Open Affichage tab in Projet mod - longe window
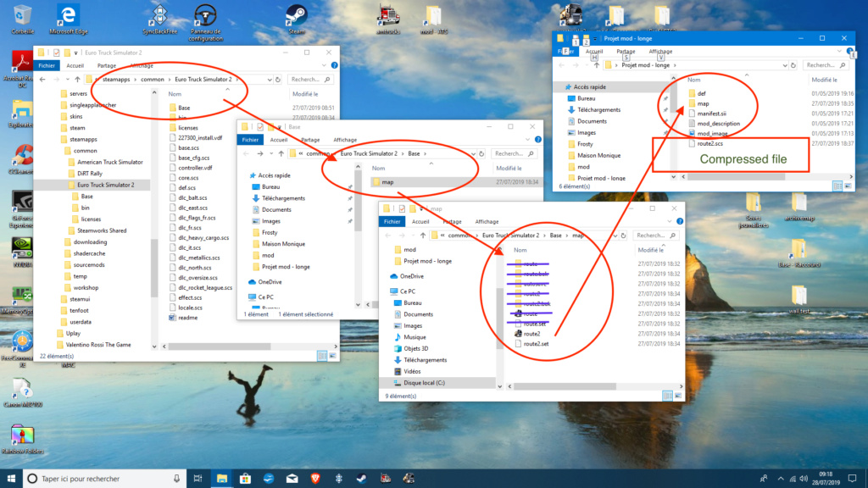This screenshot has width=868, height=488. point(660,52)
